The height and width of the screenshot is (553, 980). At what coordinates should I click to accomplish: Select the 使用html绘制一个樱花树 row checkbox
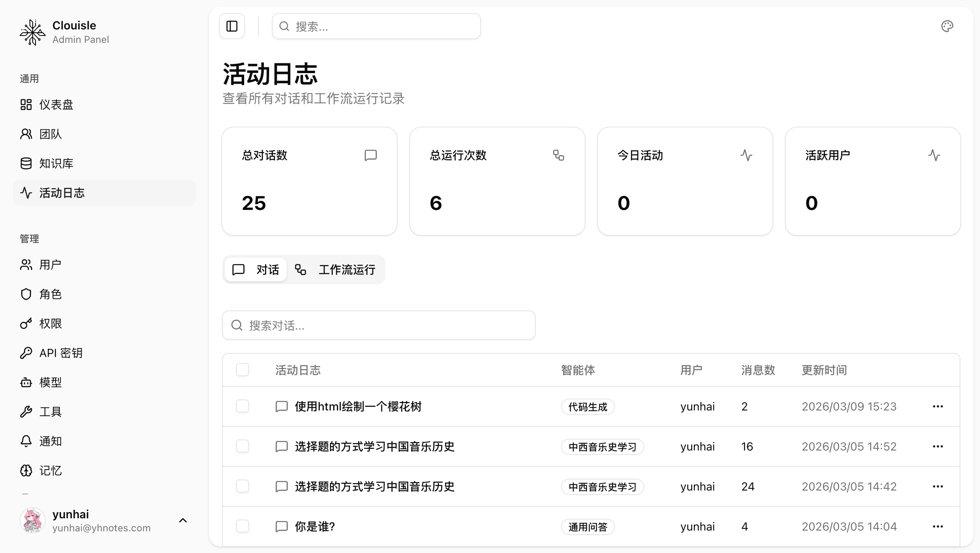tap(243, 406)
